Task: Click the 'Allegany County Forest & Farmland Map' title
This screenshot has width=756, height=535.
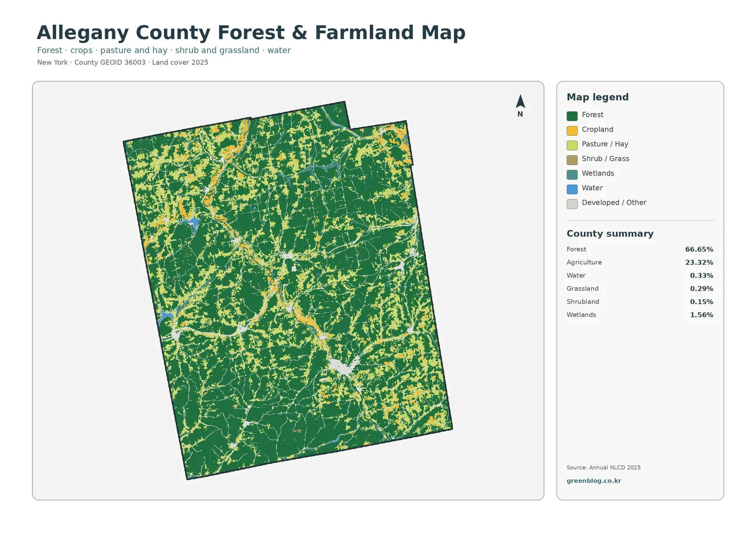Action: [x=251, y=32]
